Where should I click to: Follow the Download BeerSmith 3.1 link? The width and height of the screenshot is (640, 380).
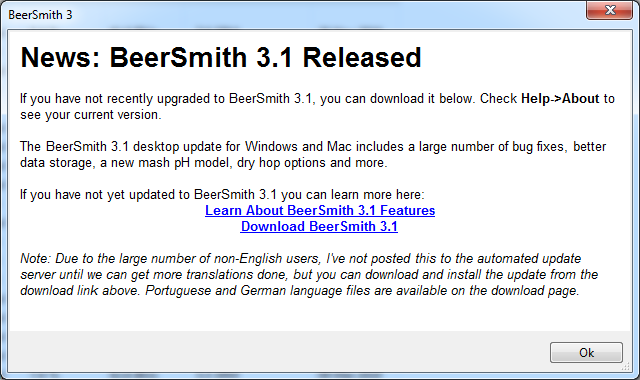pos(319,226)
